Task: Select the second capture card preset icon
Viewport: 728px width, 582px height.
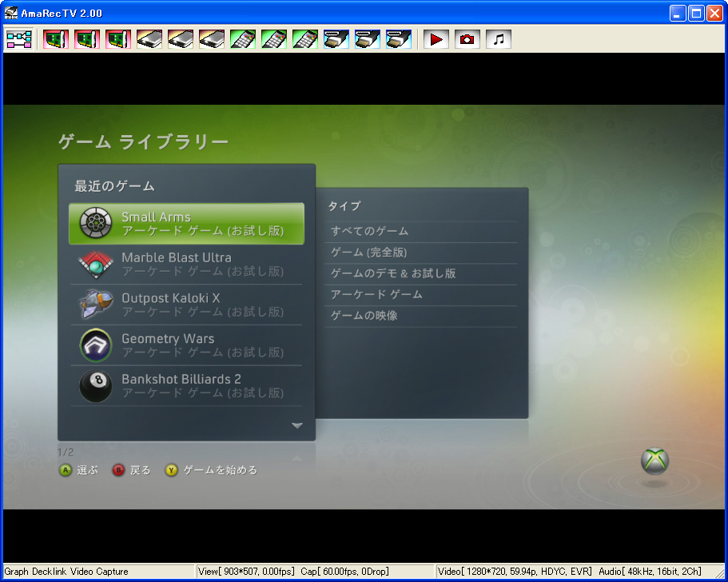Action: tap(87, 39)
